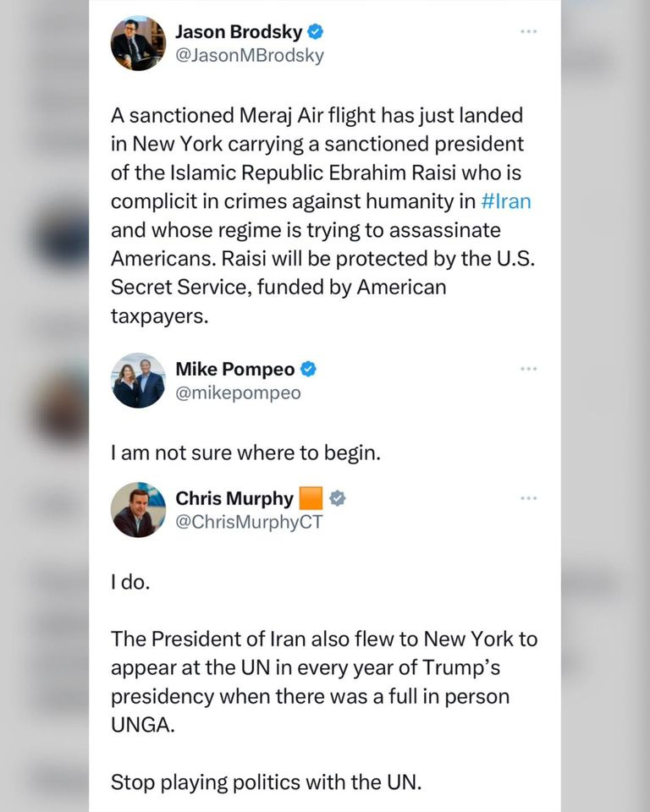Open more options on Mike Pompeo's tweet
This screenshot has height=812, width=650.
[529, 370]
